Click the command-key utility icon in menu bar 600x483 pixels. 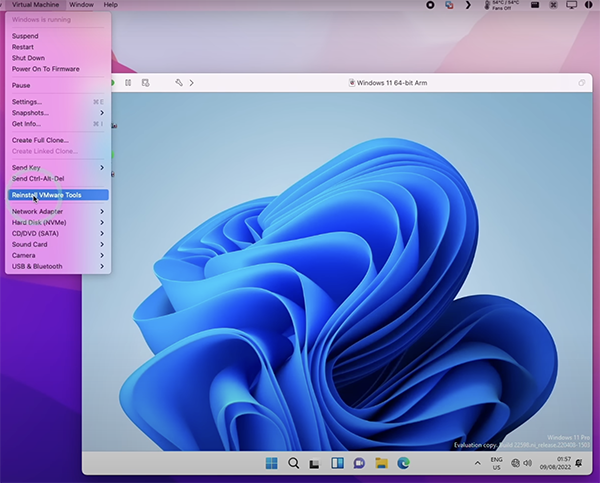pyautogui.click(x=553, y=5)
